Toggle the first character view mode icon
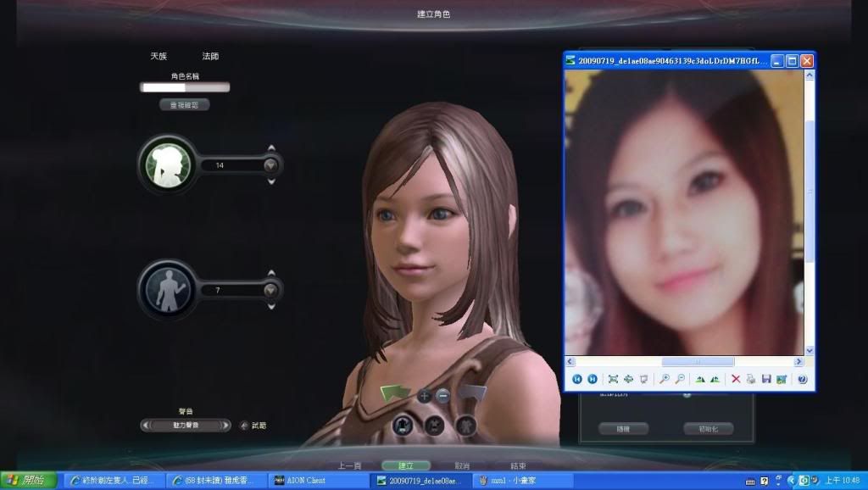 403,425
